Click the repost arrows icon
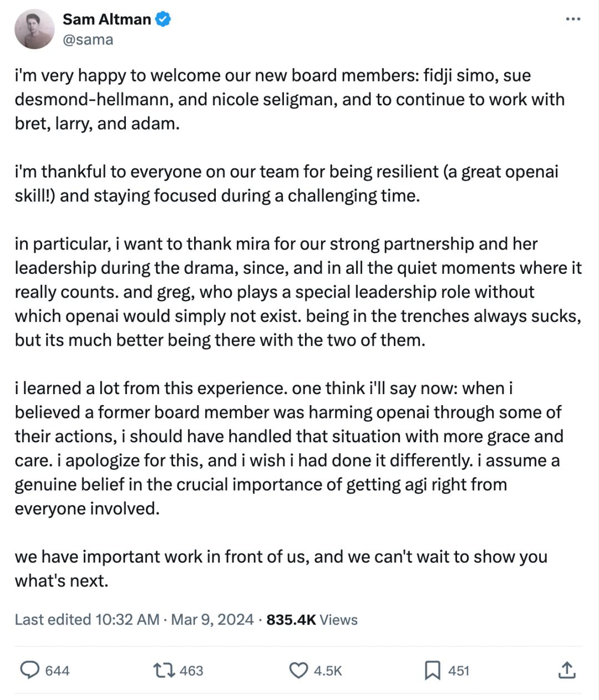 pyautogui.click(x=164, y=670)
